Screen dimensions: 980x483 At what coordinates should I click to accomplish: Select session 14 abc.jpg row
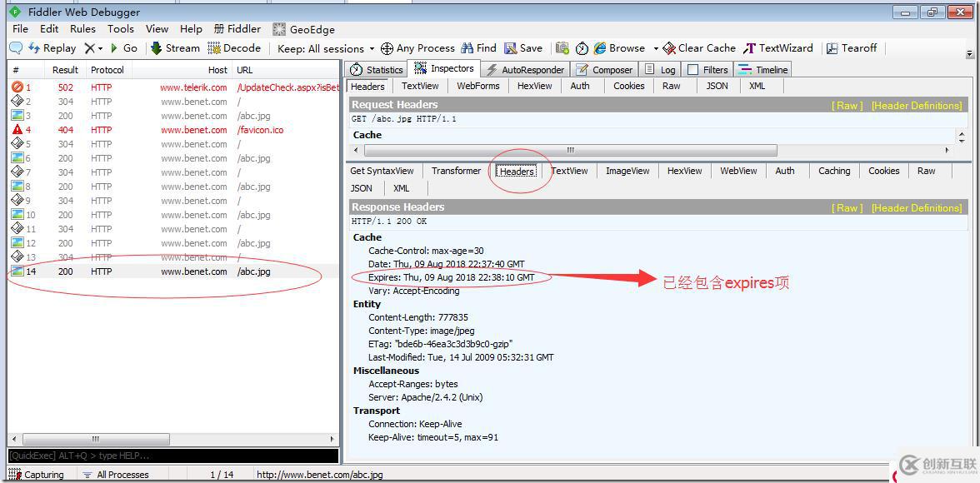coord(173,271)
